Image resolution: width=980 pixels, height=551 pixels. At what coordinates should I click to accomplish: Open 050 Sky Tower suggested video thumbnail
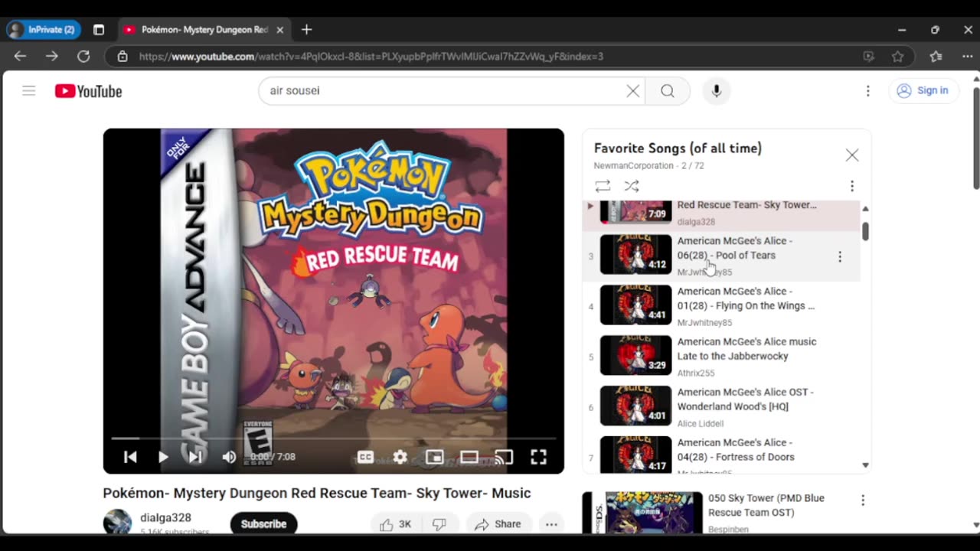642,513
